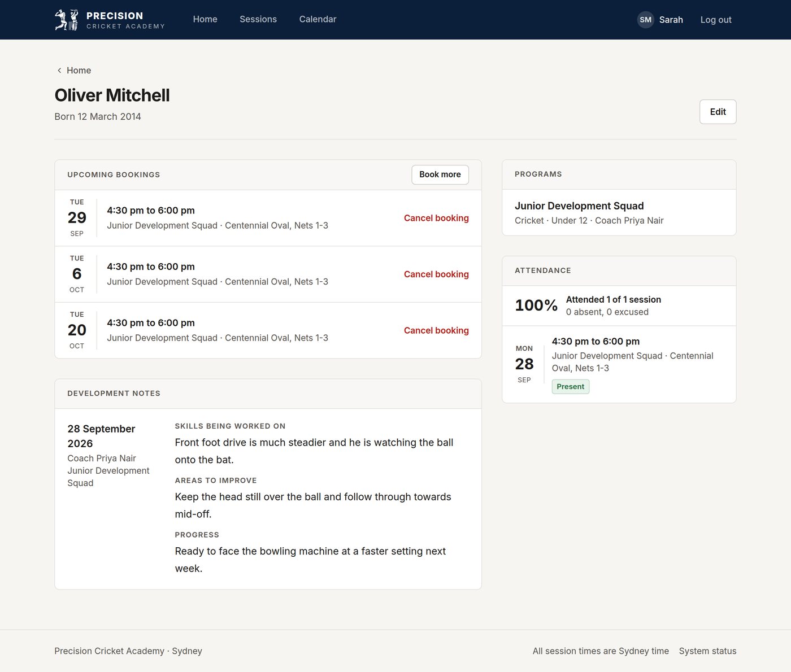Click 'All session times are Sydney time'
This screenshot has height=672, width=791.
[601, 651]
